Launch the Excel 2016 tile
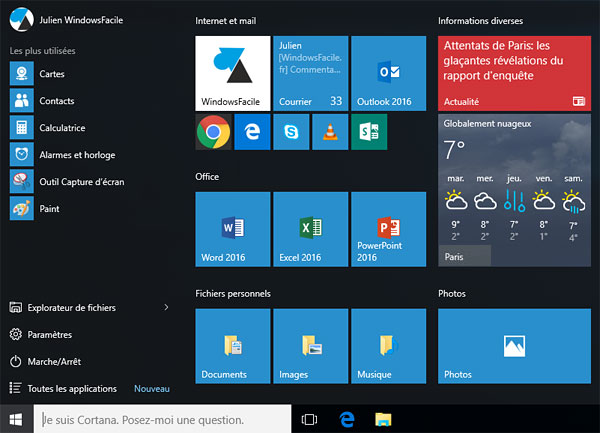 click(311, 229)
